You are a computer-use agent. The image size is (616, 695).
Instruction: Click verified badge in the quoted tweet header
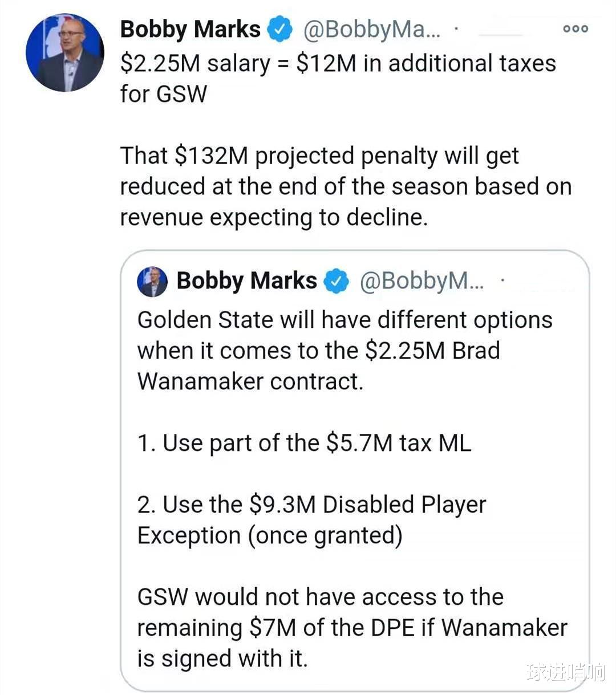point(336,281)
